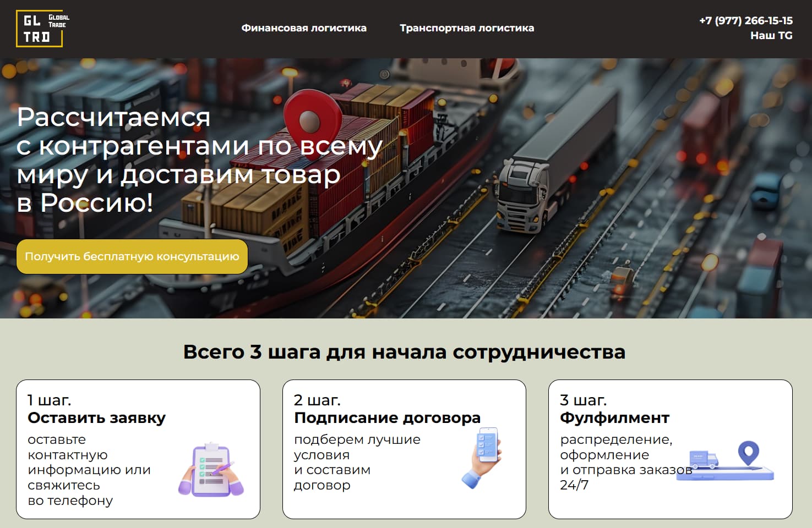The image size is (812, 528).
Task: Open the Транспортная логистика menu item
Action: [x=467, y=28]
